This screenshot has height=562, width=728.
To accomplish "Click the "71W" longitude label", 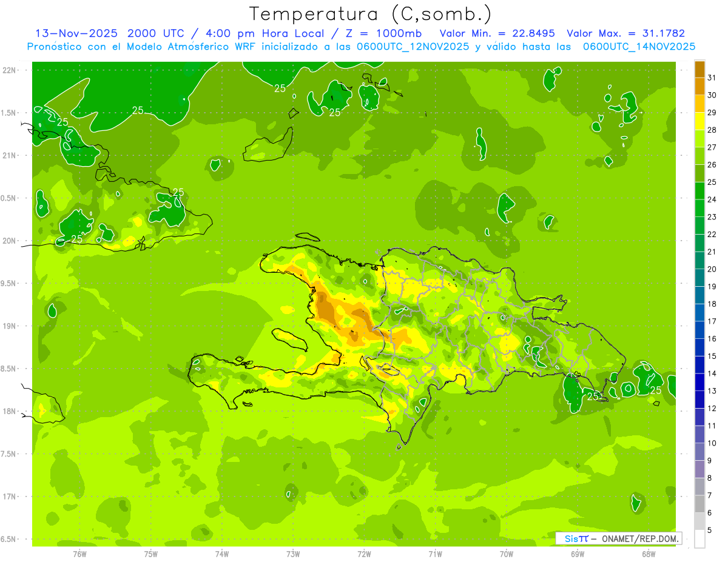I will pos(435,554).
